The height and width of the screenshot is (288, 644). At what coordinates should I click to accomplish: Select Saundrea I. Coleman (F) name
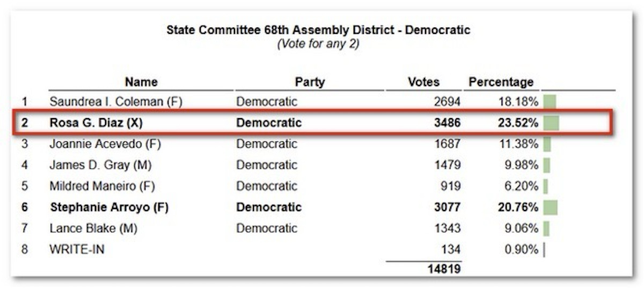click(116, 102)
